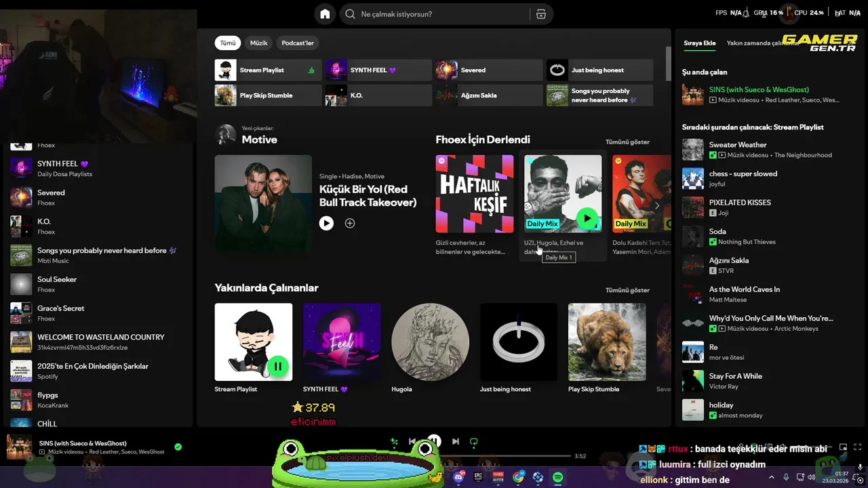The image size is (868, 488).
Task: Click the search magnifier icon
Action: 350,14
